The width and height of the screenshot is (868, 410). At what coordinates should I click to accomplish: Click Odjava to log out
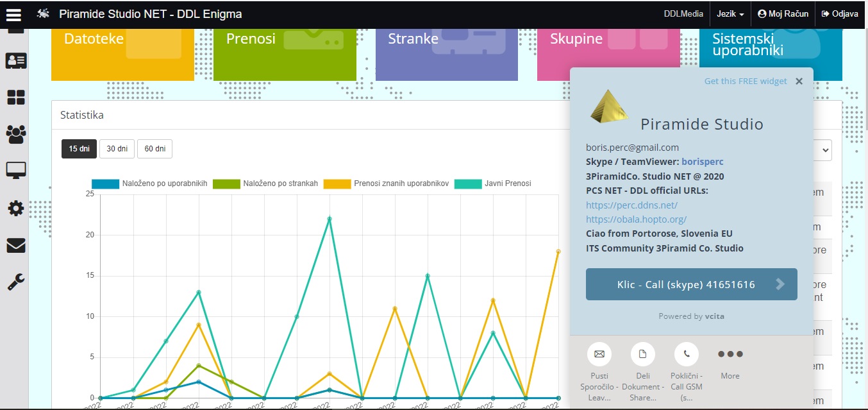[840, 13]
